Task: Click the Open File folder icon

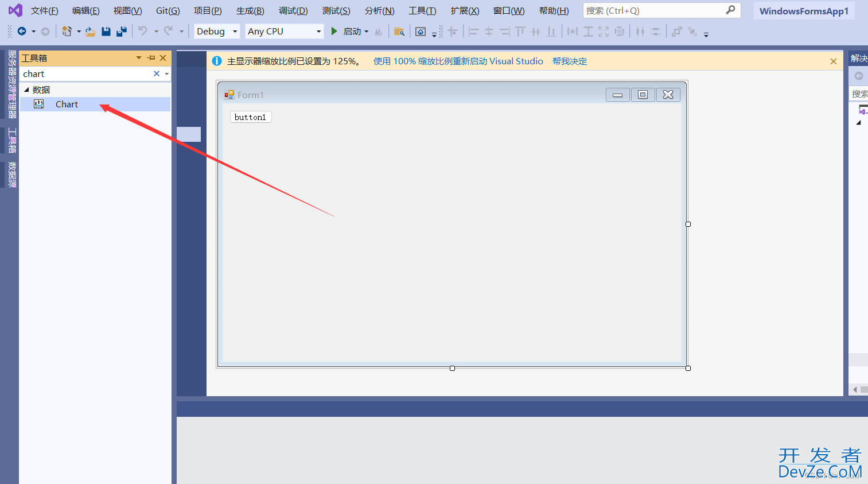Action: [x=90, y=32]
